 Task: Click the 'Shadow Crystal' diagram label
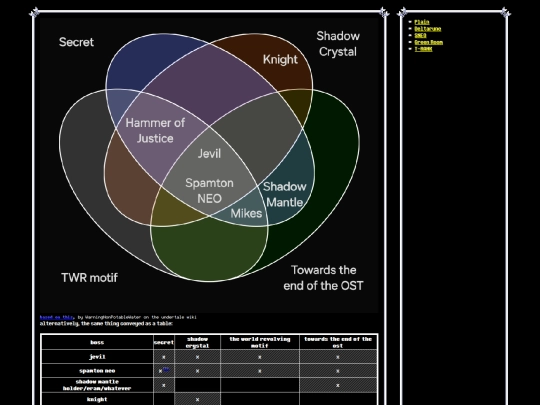[x=338, y=44]
